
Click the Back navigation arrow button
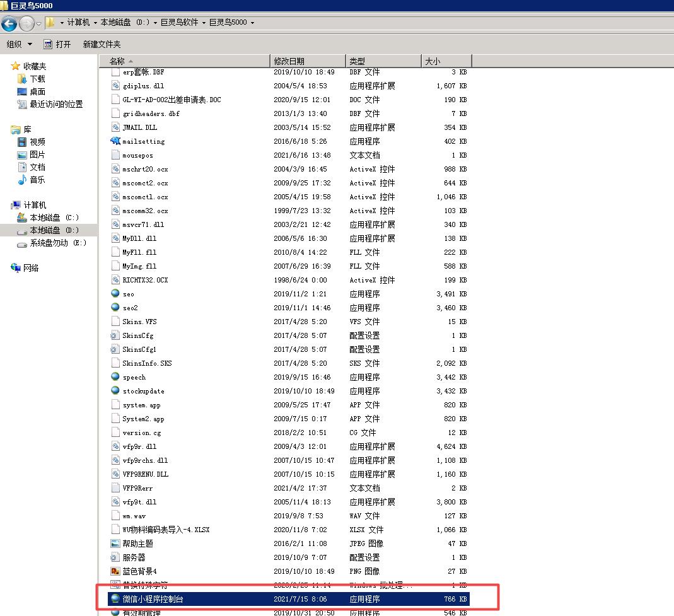(9, 24)
